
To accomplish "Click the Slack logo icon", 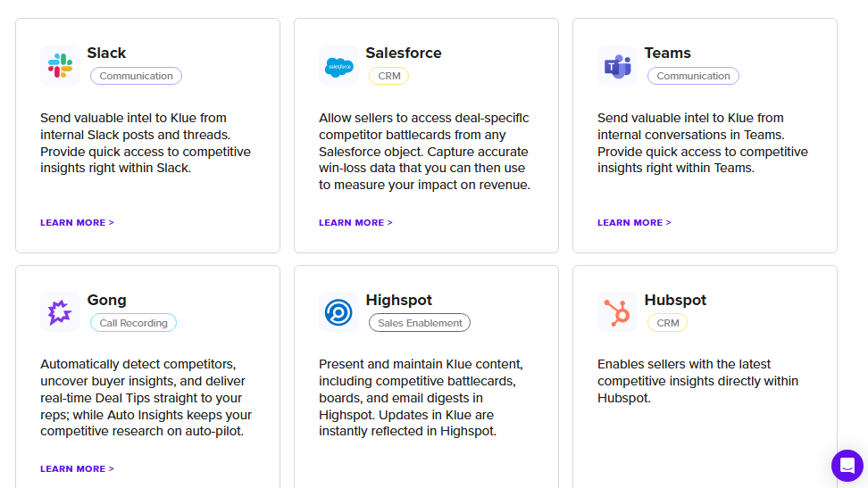I will tap(61, 65).
